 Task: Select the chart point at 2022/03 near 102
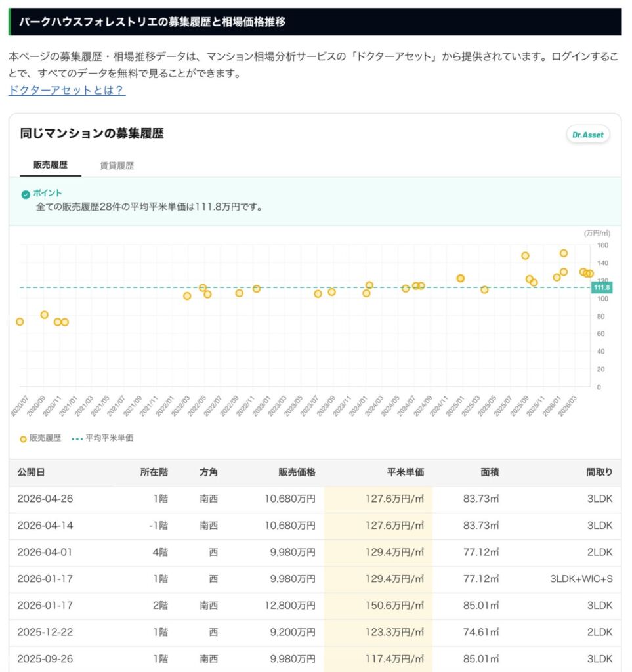click(x=187, y=296)
